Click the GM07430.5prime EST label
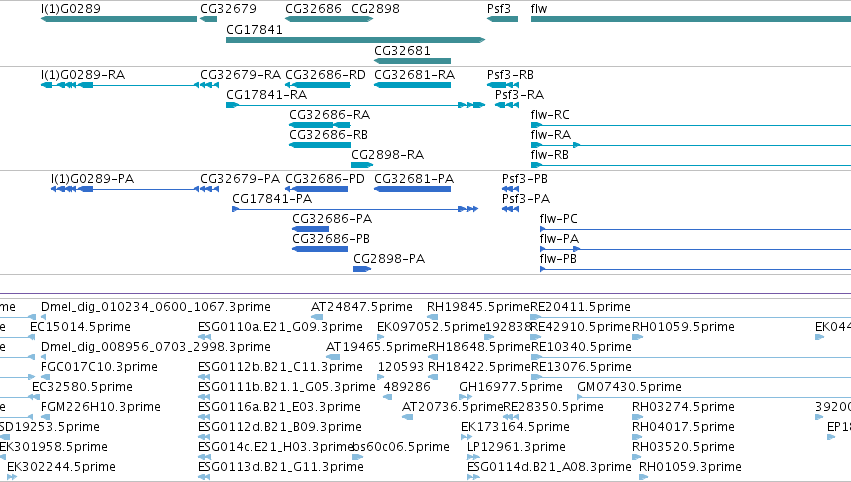The image size is (851, 482). 629,387
